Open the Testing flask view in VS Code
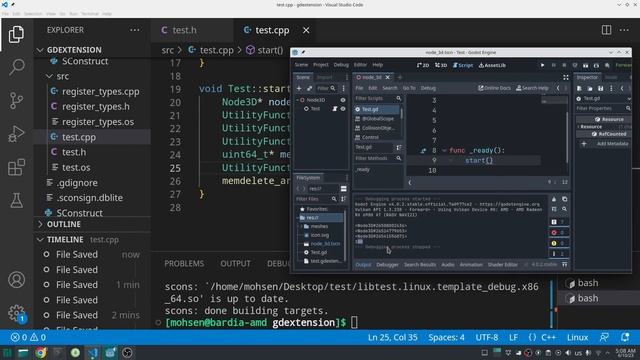This screenshot has width=640, height=360. pos(16,200)
